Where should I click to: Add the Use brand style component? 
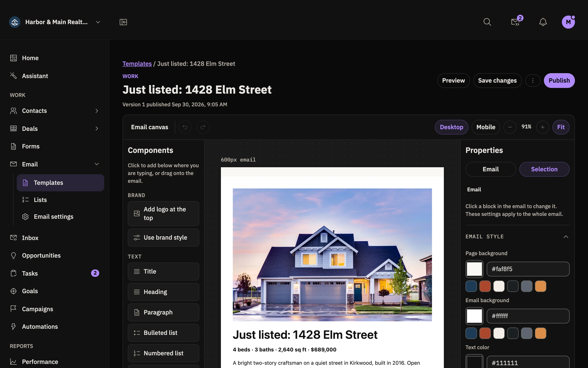tap(163, 238)
